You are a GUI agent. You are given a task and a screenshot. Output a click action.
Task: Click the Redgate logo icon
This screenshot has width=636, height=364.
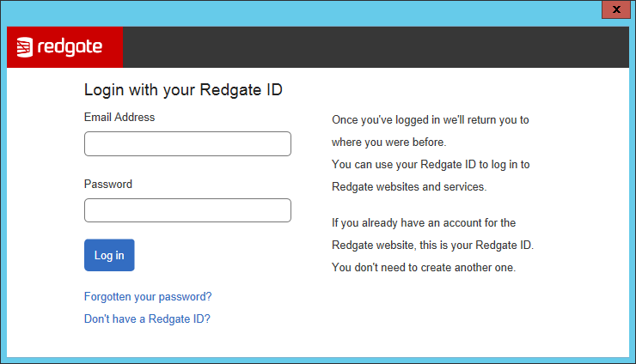click(x=25, y=47)
